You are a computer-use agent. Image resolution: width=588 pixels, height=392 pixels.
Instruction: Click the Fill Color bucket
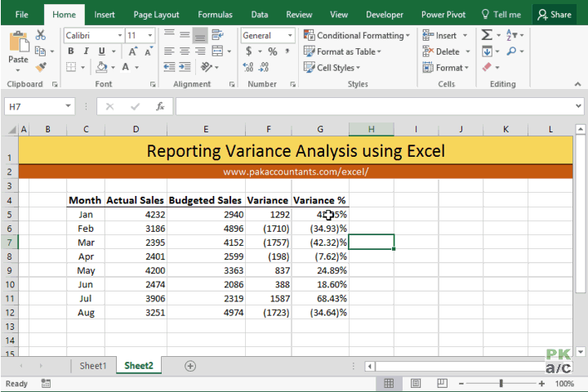click(x=101, y=67)
